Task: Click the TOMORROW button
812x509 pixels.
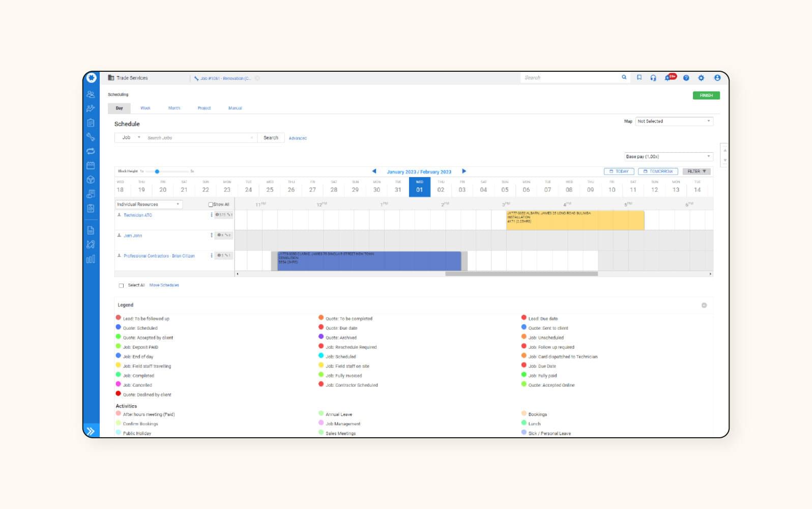Action: coord(658,172)
